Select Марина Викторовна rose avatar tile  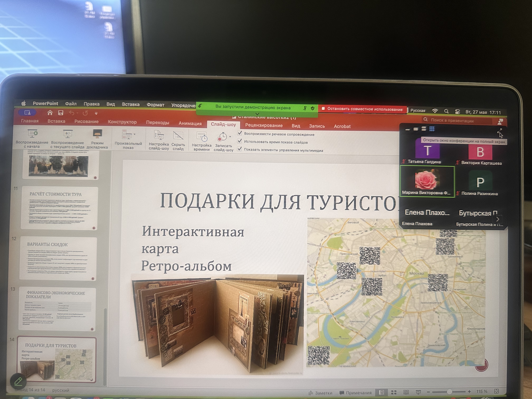pos(427,182)
